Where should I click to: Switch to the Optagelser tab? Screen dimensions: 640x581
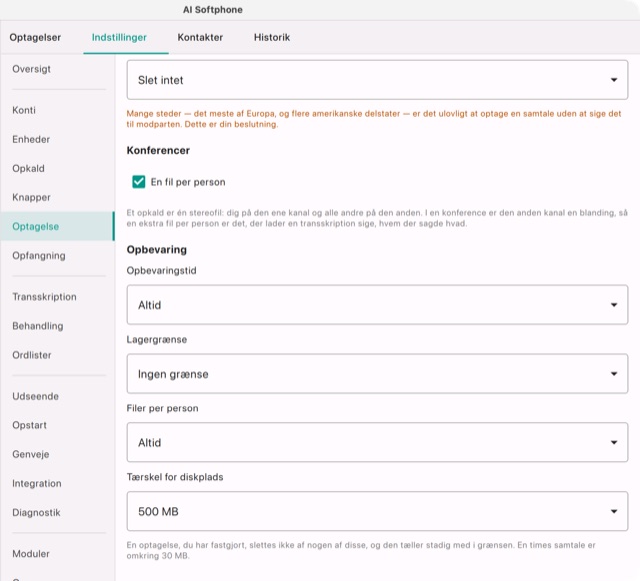point(35,38)
